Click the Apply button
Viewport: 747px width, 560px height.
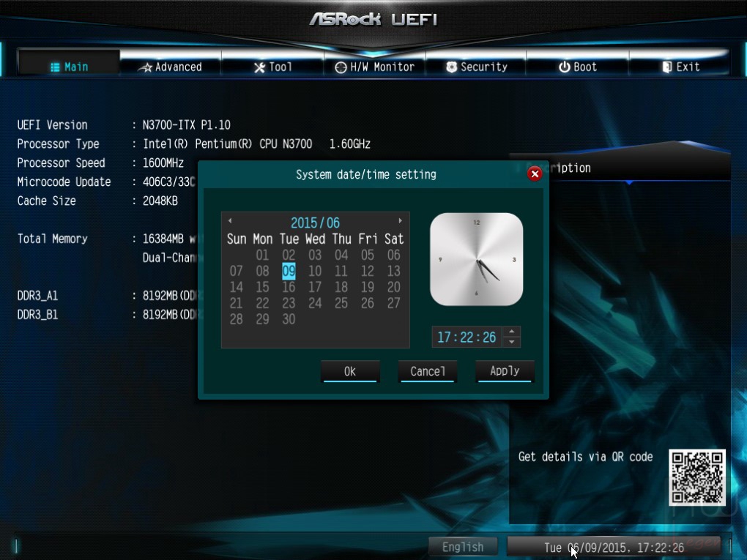[505, 371]
